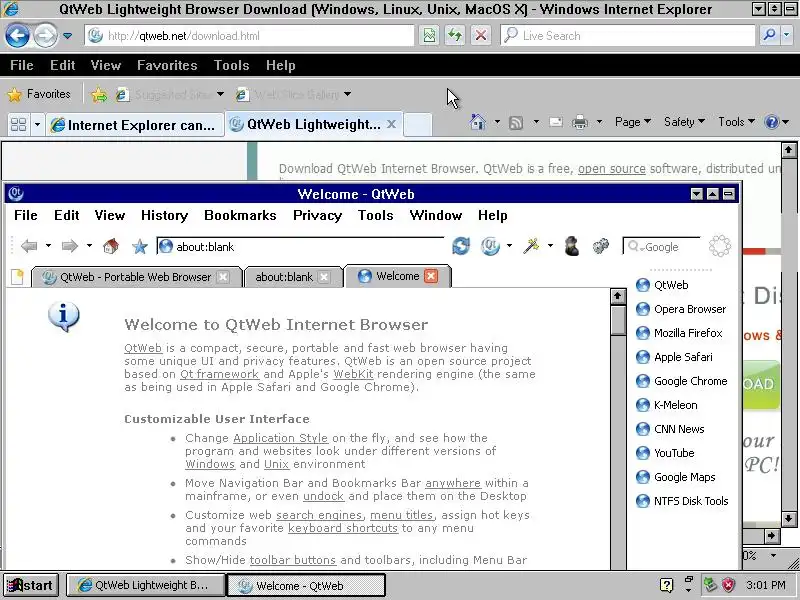The height and width of the screenshot is (600, 800).
Task: Open QtWeb Window menu
Action: (x=436, y=215)
